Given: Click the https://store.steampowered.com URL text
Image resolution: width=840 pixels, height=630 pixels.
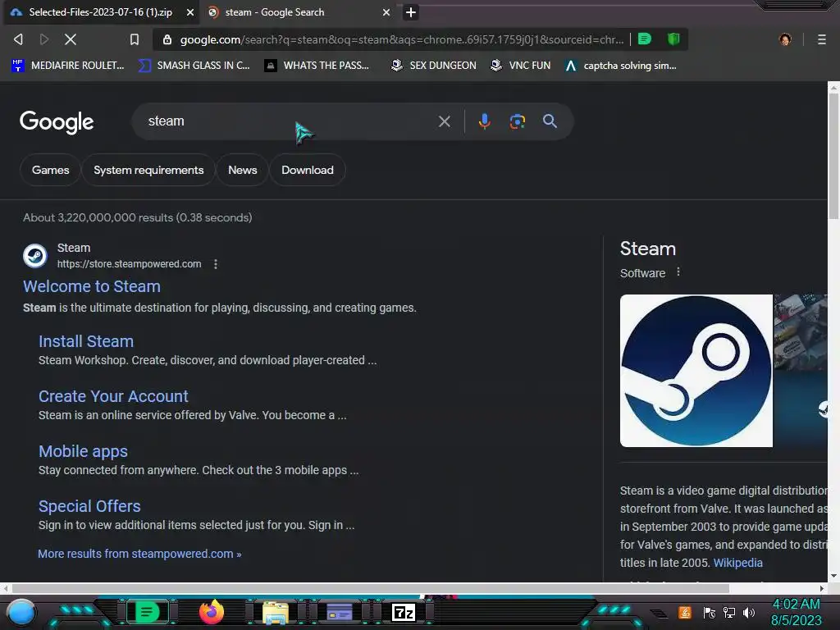Looking at the screenshot, I should pos(129,264).
